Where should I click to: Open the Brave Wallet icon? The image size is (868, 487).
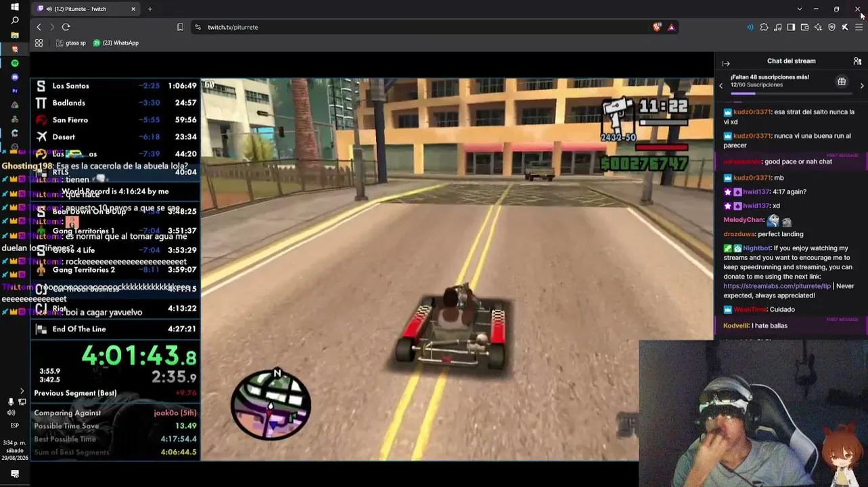tap(804, 27)
